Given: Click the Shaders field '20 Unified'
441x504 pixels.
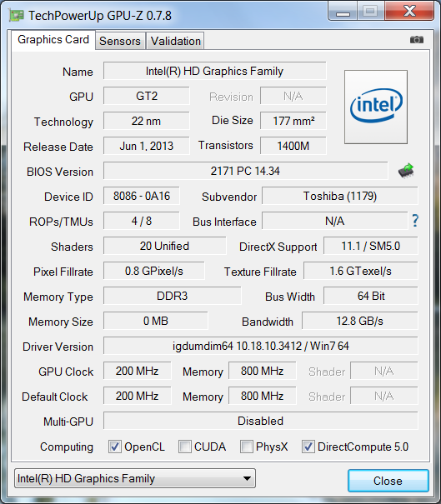Looking at the screenshot, I should [x=164, y=247].
